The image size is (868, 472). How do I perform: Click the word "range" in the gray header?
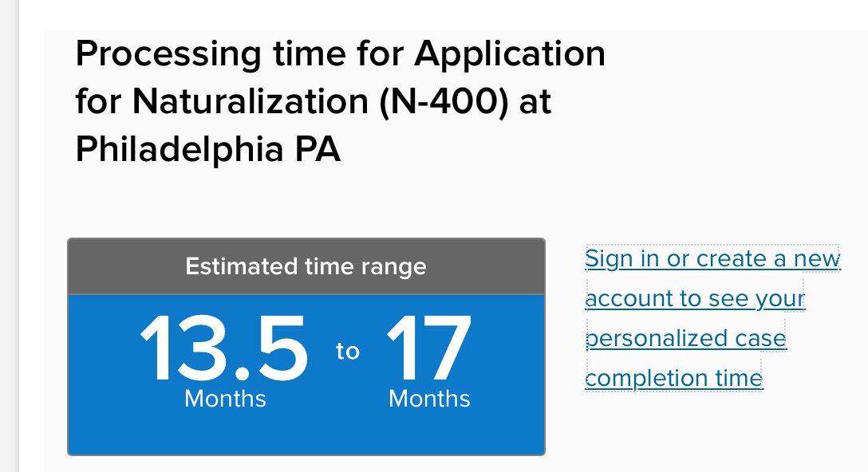coord(393,268)
